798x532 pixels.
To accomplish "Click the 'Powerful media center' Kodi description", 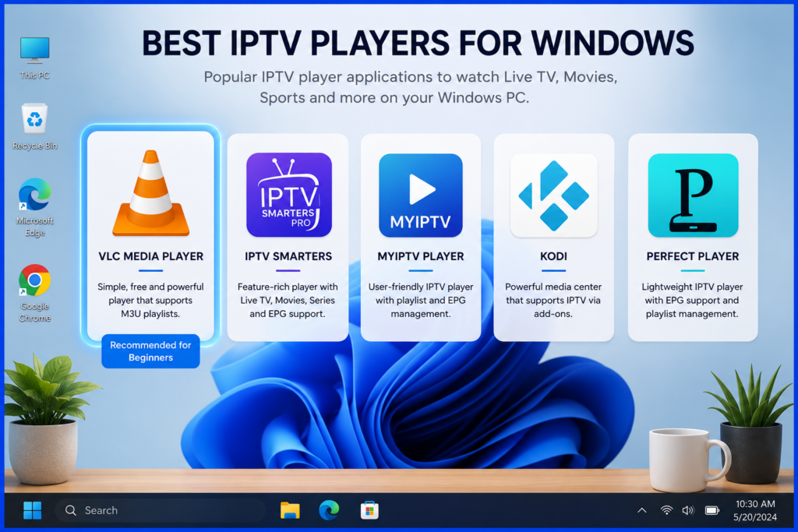I will (x=553, y=300).
